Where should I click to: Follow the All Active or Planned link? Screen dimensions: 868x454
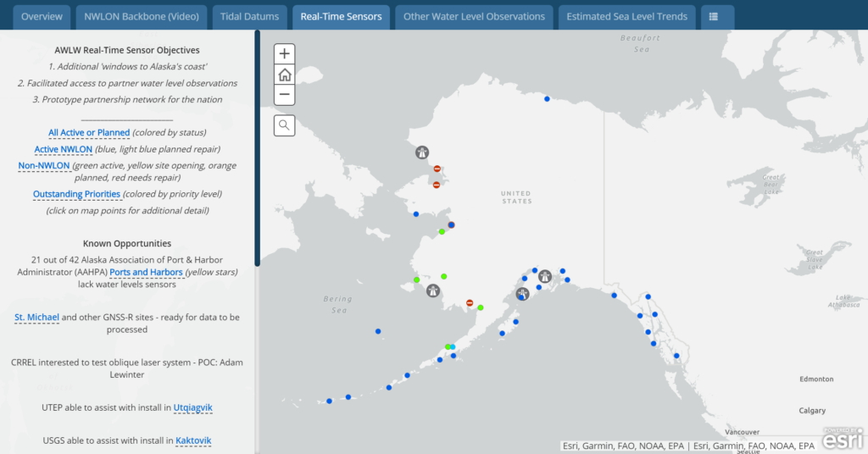[x=88, y=133]
